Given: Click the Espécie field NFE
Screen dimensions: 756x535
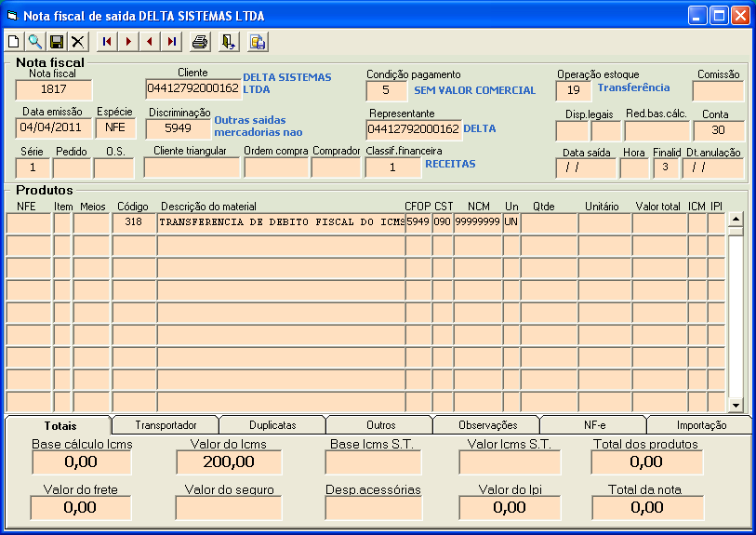Looking at the screenshot, I should [115, 127].
